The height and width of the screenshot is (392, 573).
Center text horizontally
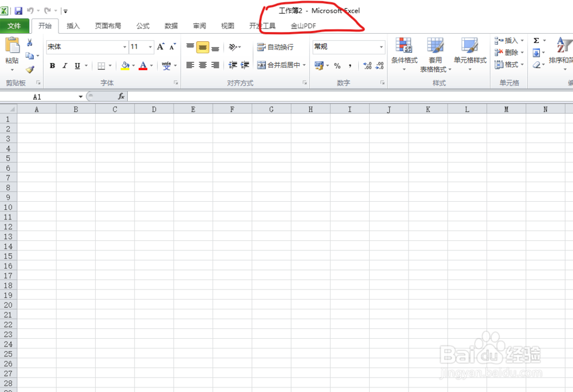pyautogui.click(x=202, y=65)
